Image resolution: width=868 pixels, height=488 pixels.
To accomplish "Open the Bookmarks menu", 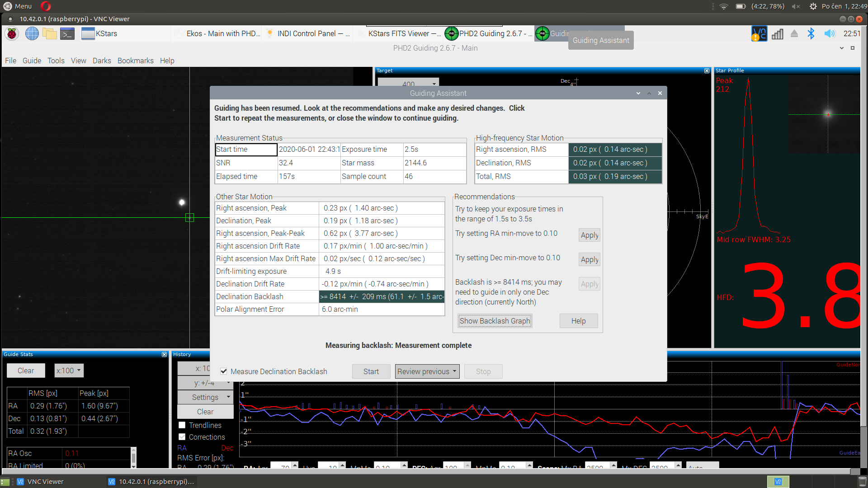I will [135, 61].
